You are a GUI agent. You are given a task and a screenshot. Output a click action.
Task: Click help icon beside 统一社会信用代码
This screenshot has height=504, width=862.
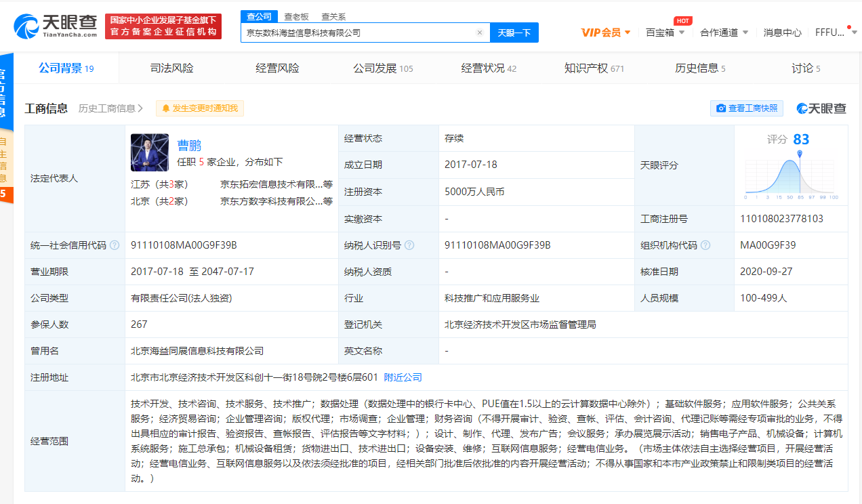tap(115, 245)
